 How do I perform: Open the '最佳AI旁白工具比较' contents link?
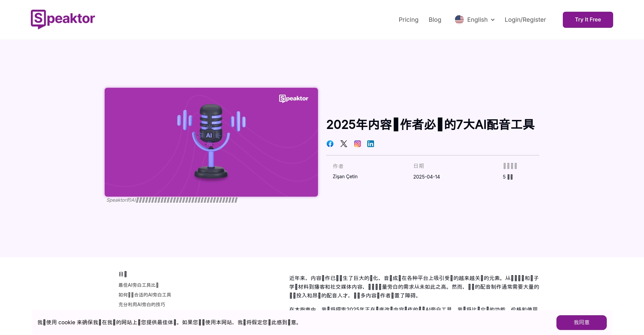[138, 285]
